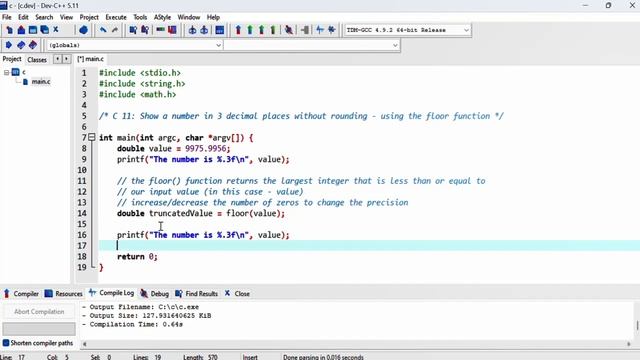640x360 pixels.
Task: Switch to the Classes side tab
Action: pyautogui.click(x=37, y=60)
